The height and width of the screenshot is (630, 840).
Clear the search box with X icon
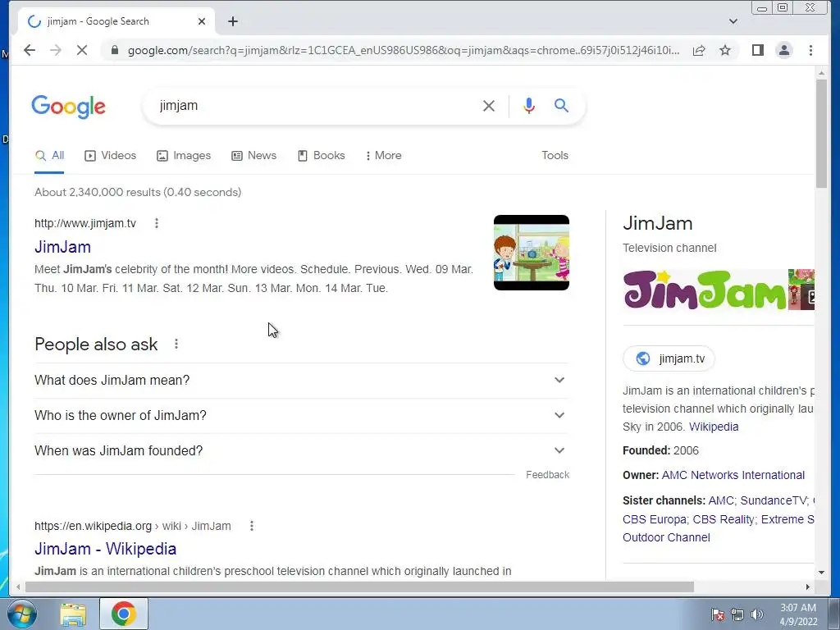click(489, 106)
